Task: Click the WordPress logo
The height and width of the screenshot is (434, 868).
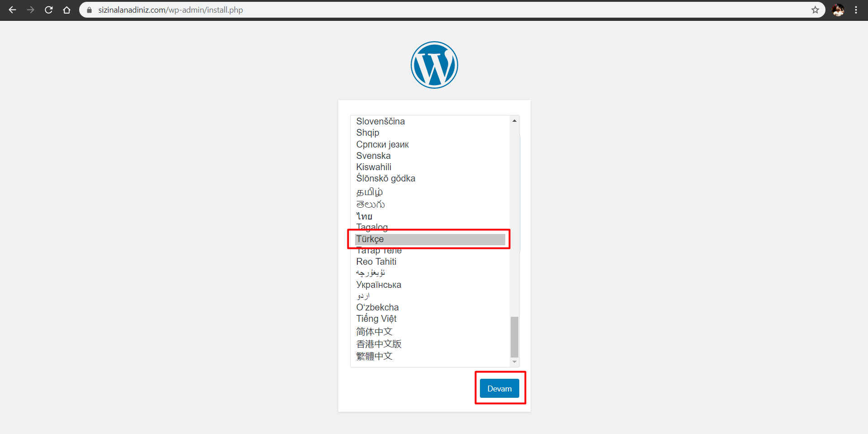Action: pyautogui.click(x=434, y=65)
